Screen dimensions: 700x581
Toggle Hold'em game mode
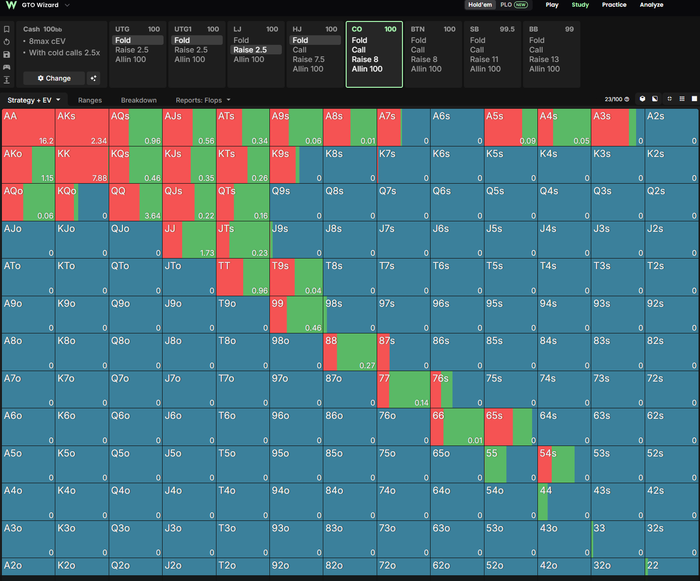(480, 5)
